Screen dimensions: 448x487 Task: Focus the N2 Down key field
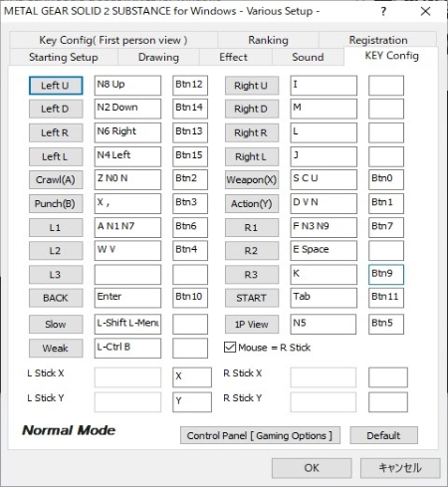(127, 109)
